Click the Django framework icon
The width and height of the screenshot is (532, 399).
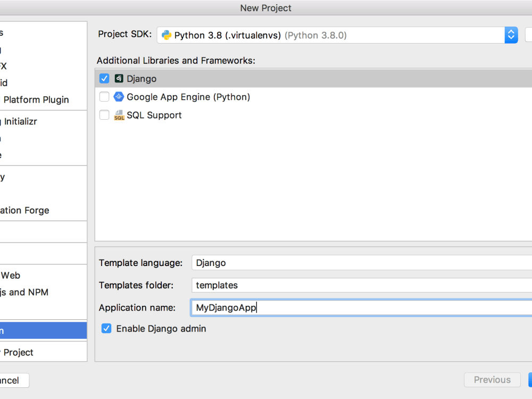click(119, 78)
